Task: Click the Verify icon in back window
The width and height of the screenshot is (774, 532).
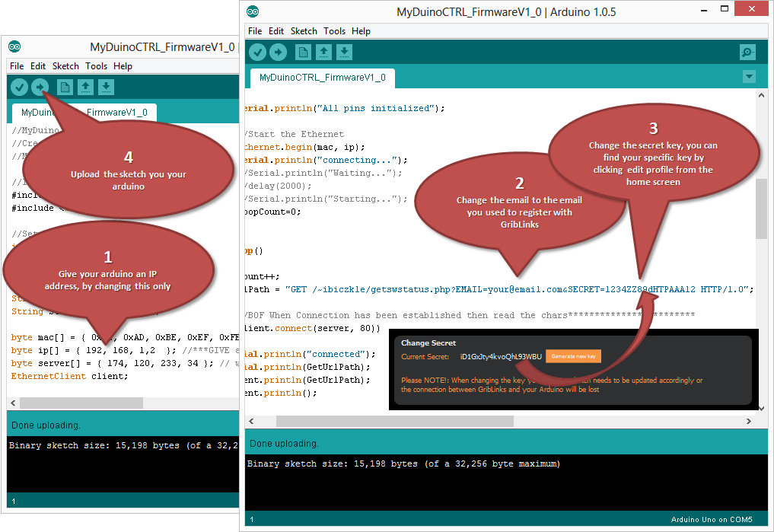Action: pyautogui.click(x=19, y=88)
